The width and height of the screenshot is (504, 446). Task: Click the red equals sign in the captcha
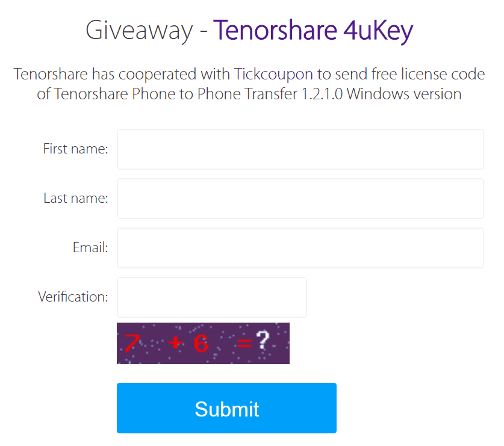(244, 344)
